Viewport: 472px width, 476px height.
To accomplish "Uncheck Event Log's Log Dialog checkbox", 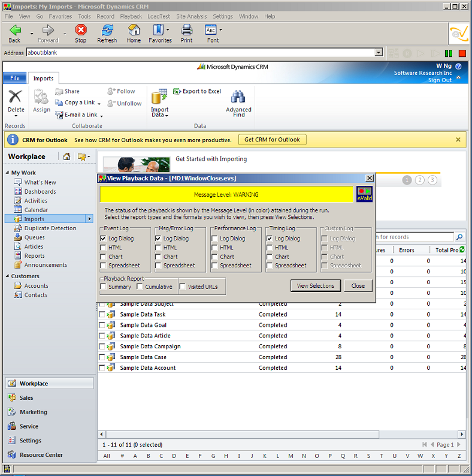I will (x=103, y=239).
